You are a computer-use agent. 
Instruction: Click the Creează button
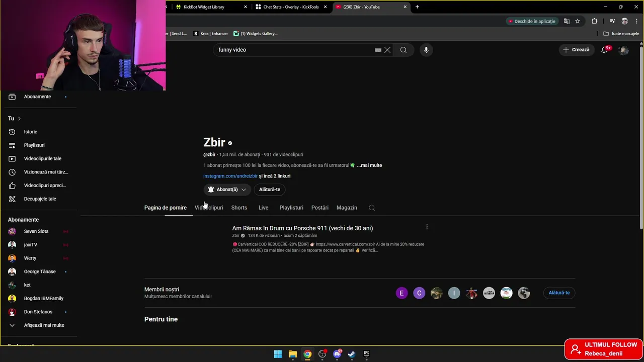pyautogui.click(x=576, y=50)
